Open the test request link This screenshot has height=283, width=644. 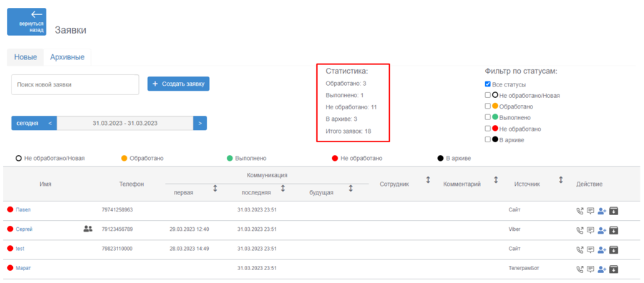(x=20, y=249)
